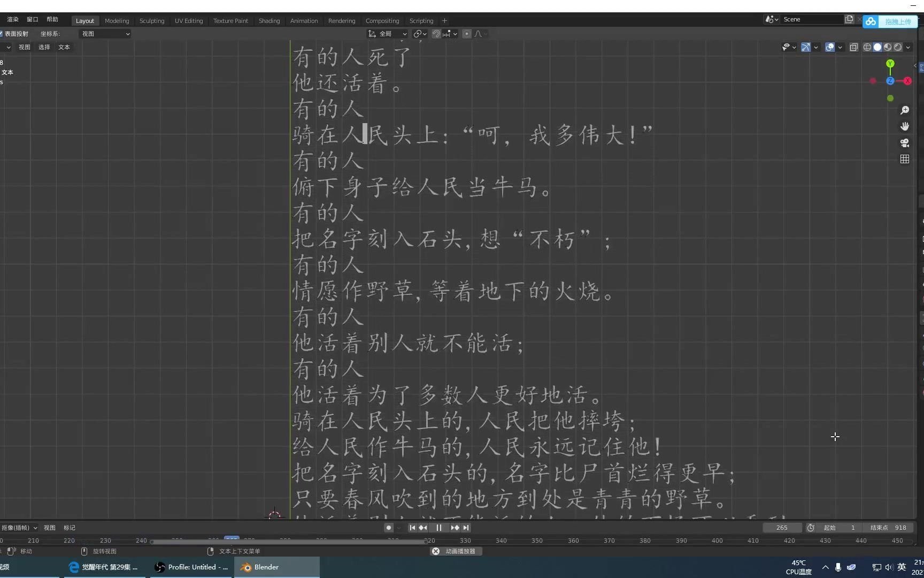
Task: Click the green Y axis on gizmo
Action: coord(890,64)
